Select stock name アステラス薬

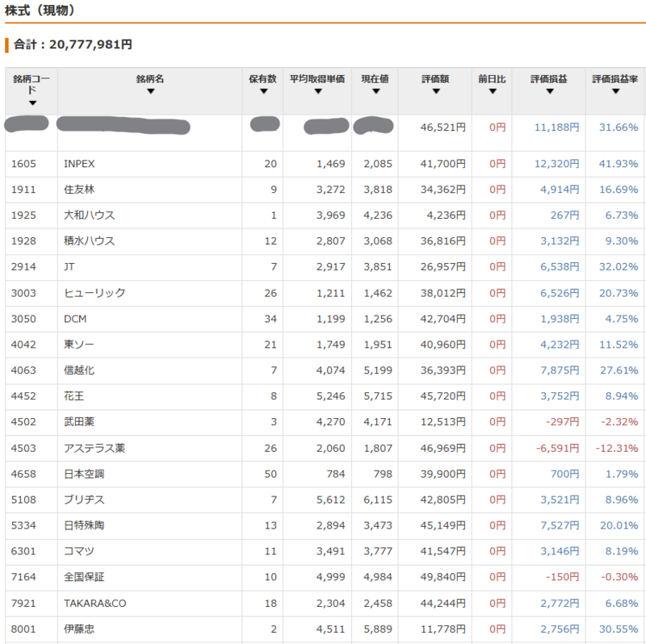point(94,448)
